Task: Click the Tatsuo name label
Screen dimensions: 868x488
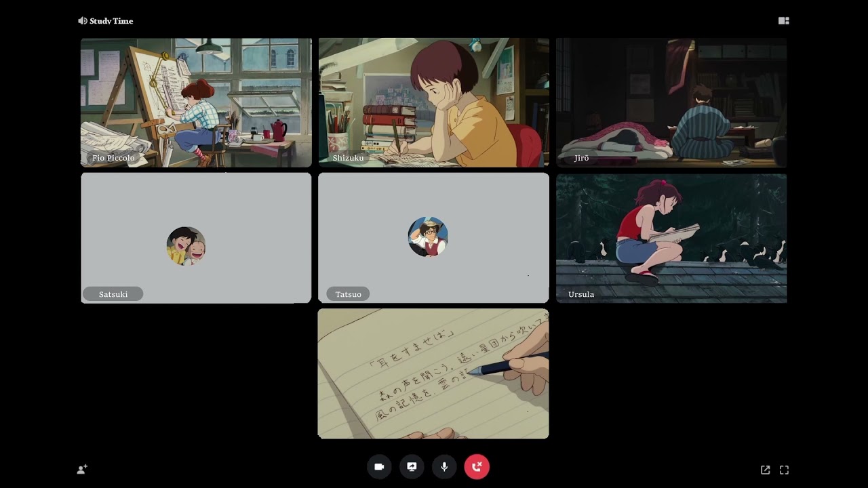Action: coord(349,294)
